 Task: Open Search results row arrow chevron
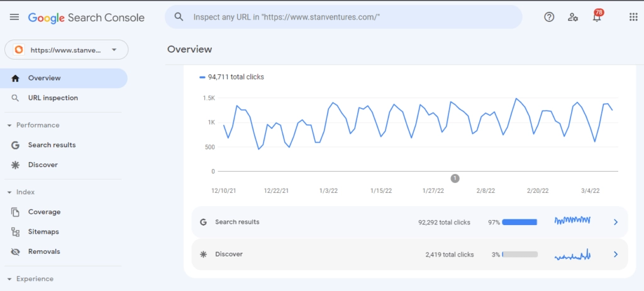pyautogui.click(x=616, y=222)
